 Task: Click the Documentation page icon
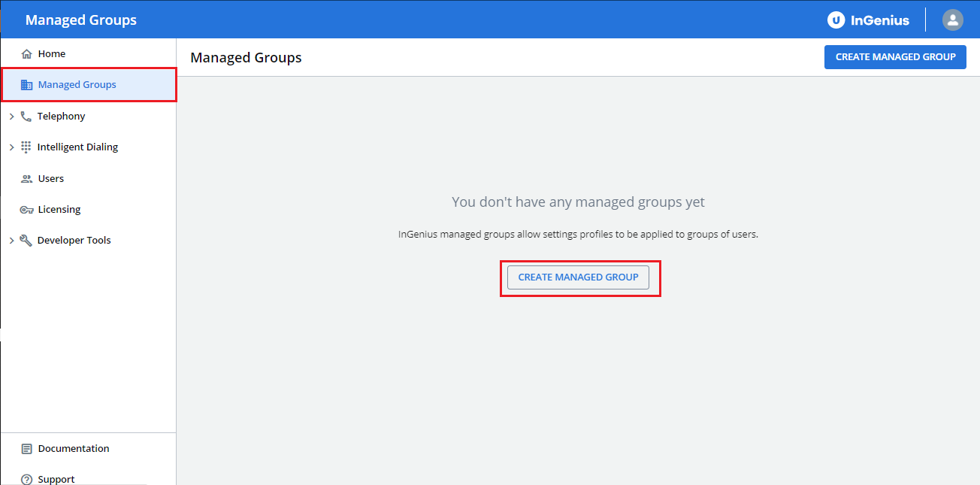pos(27,449)
